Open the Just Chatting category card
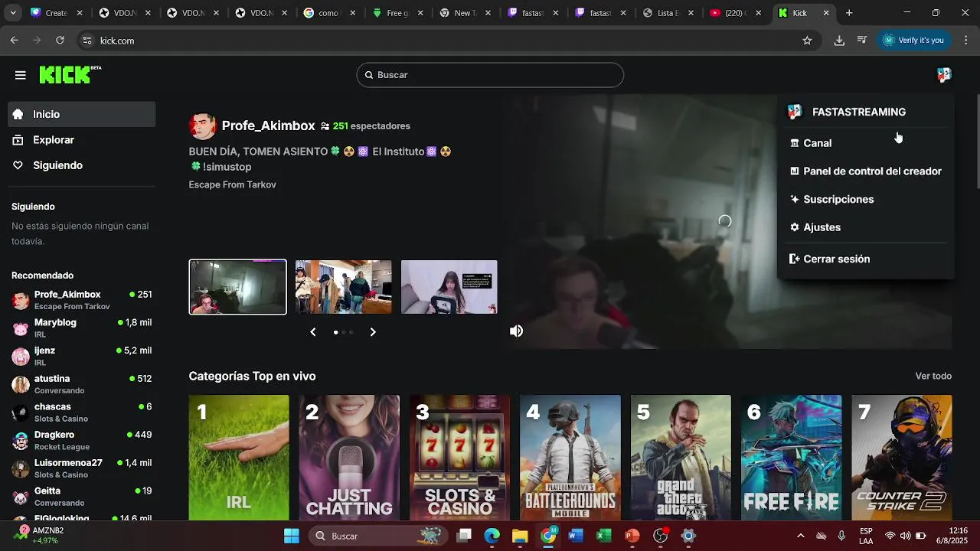980x551 pixels. tap(349, 458)
